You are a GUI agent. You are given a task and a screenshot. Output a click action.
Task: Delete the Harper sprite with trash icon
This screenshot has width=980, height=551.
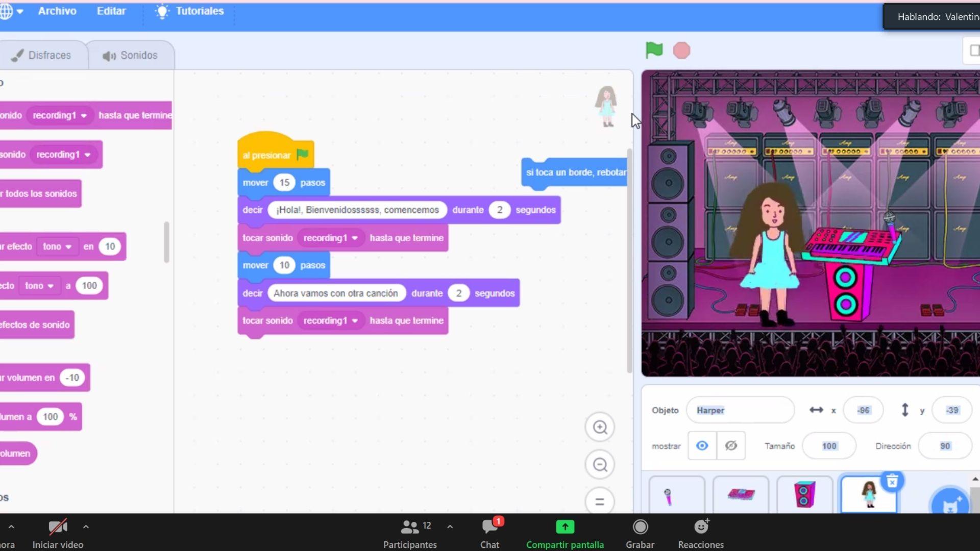[892, 481]
